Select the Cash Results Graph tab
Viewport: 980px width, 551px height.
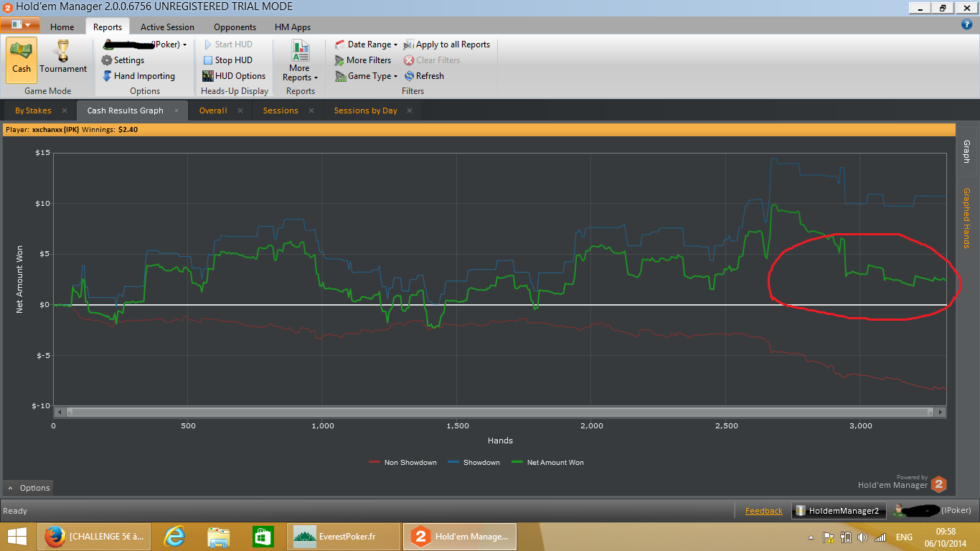coord(125,110)
